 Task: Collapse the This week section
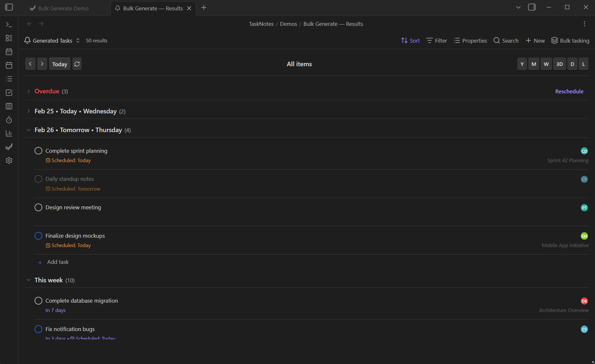click(29, 280)
